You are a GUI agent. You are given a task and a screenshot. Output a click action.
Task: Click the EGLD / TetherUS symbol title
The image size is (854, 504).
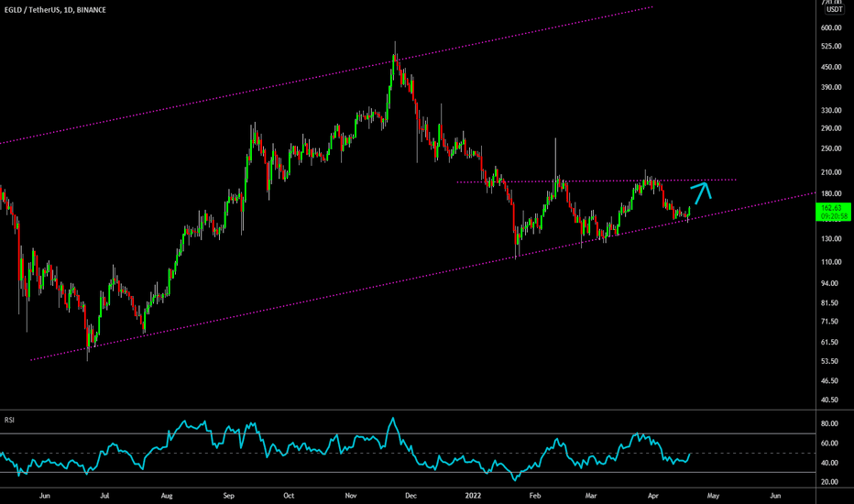click(x=55, y=10)
